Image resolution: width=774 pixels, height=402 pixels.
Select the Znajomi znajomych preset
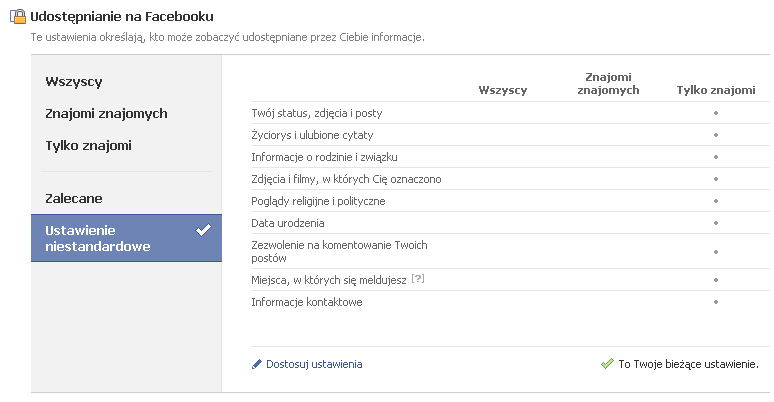[x=106, y=114]
